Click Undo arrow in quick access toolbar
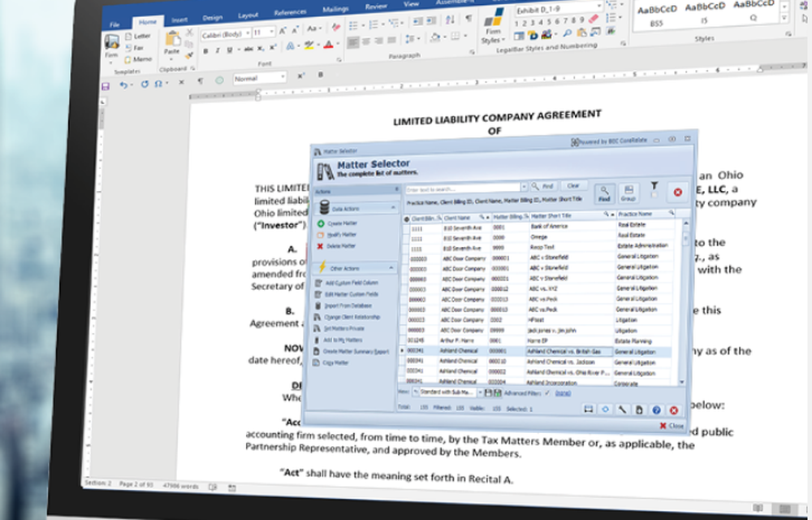The image size is (812, 520). [x=123, y=85]
